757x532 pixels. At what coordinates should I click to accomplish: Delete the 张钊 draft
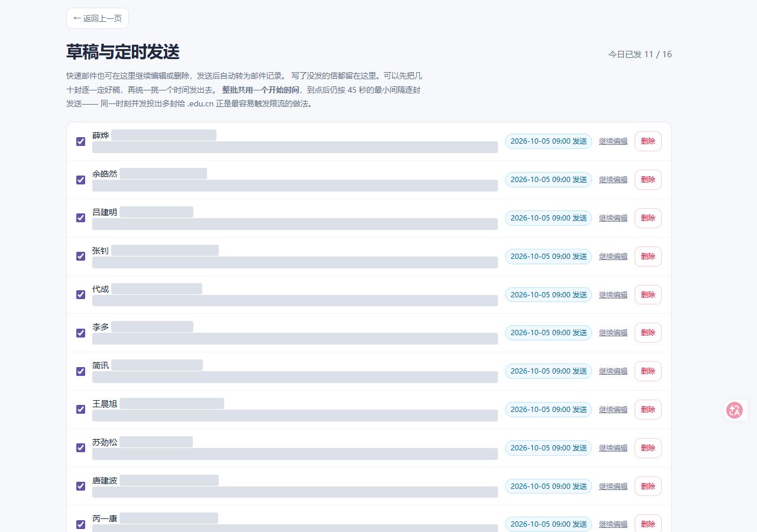pos(648,257)
